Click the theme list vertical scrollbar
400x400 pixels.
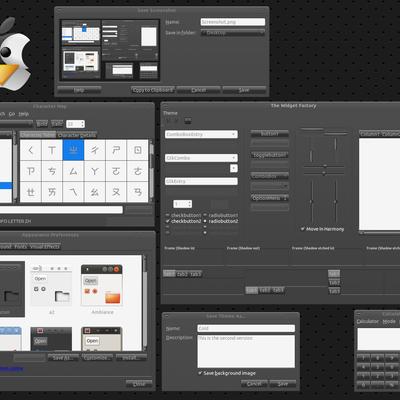pos(145,303)
